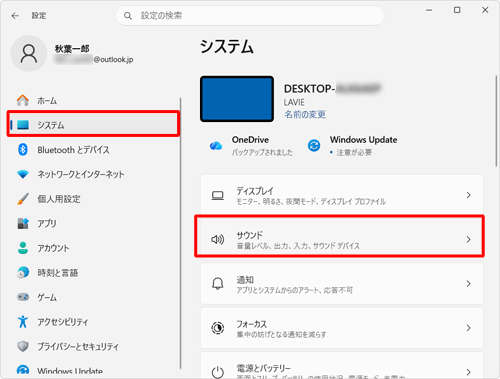Click the Windows Update sidebar icon
This screenshot has height=379, width=500.
(23, 370)
